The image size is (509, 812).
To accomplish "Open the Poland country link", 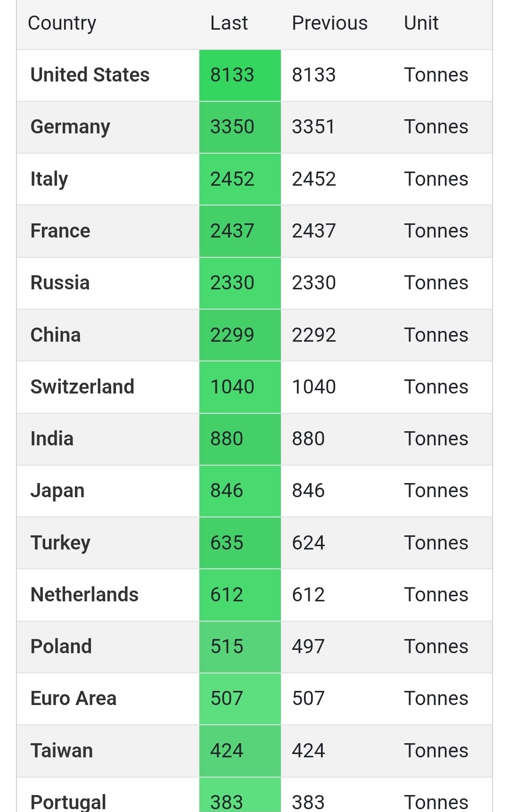I will tap(61, 647).
